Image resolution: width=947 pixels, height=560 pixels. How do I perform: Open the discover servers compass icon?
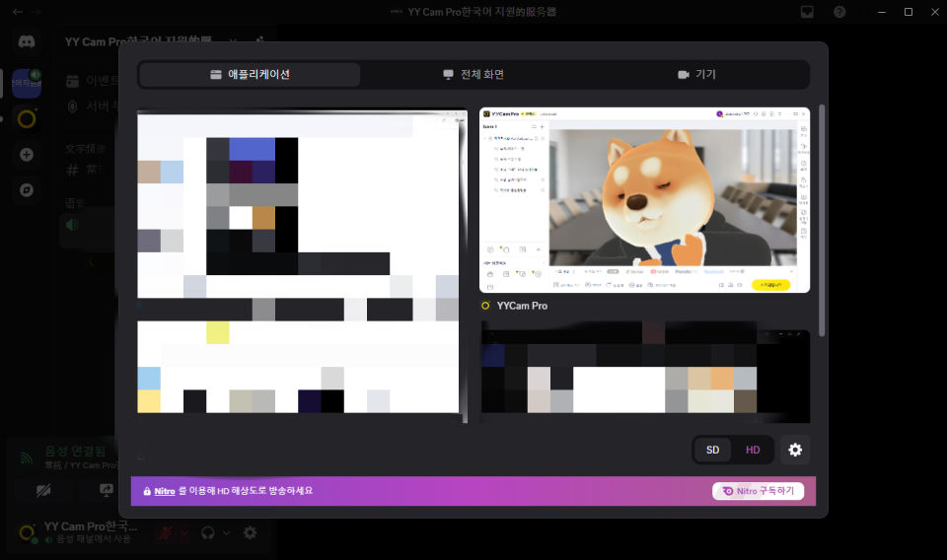coord(27,189)
